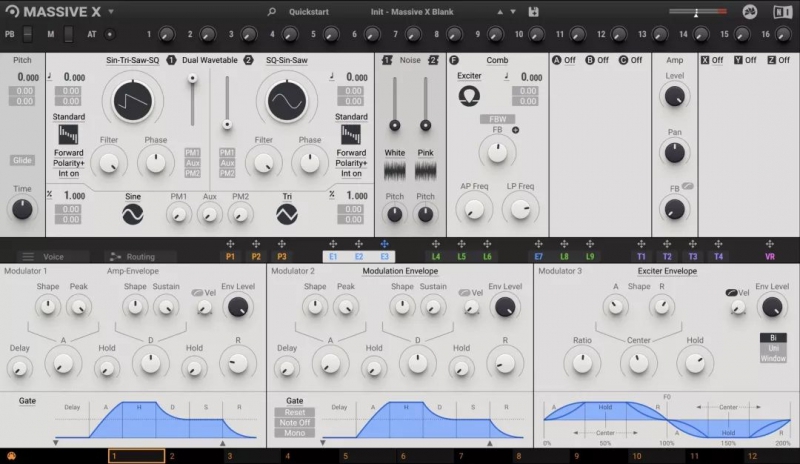Image resolution: width=800 pixels, height=464 pixels.
Task: Select the Quickstart preset bank
Action: pyautogui.click(x=309, y=12)
